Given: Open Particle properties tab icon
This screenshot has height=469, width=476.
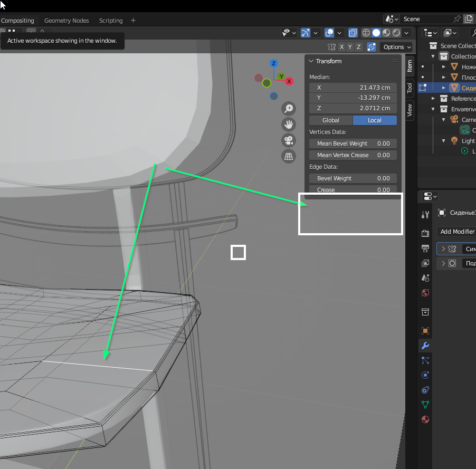Looking at the screenshot, I should coord(425,360).
